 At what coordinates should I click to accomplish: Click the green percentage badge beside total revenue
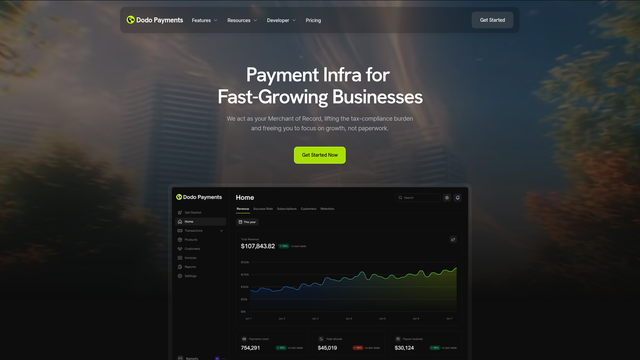point(284,246)
